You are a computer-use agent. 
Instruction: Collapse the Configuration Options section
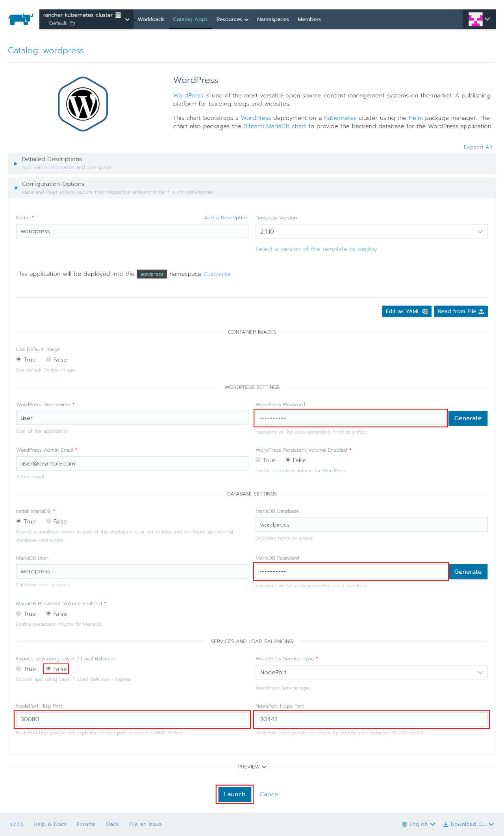click(252, 188)
